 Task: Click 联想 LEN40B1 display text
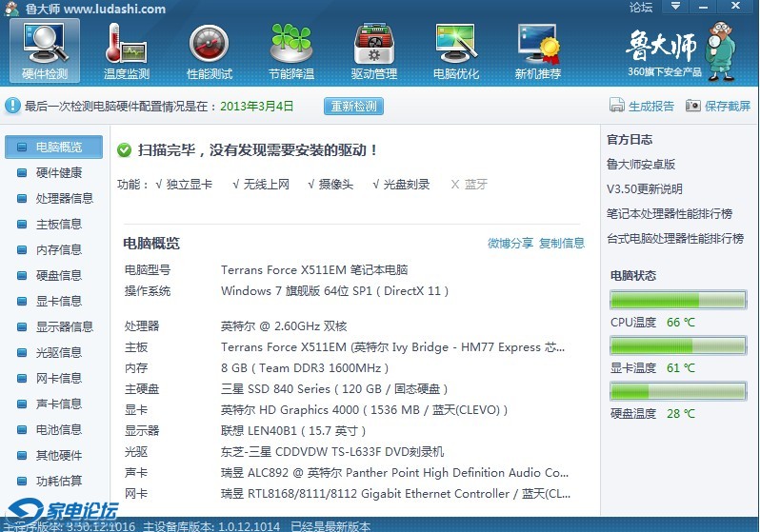(x=293, y=431)
